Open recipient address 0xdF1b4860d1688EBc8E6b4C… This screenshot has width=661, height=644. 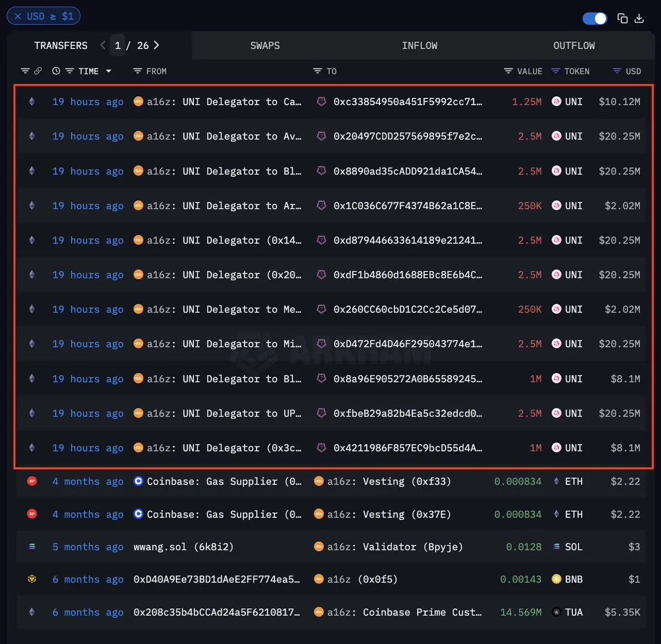pos(408,275)
